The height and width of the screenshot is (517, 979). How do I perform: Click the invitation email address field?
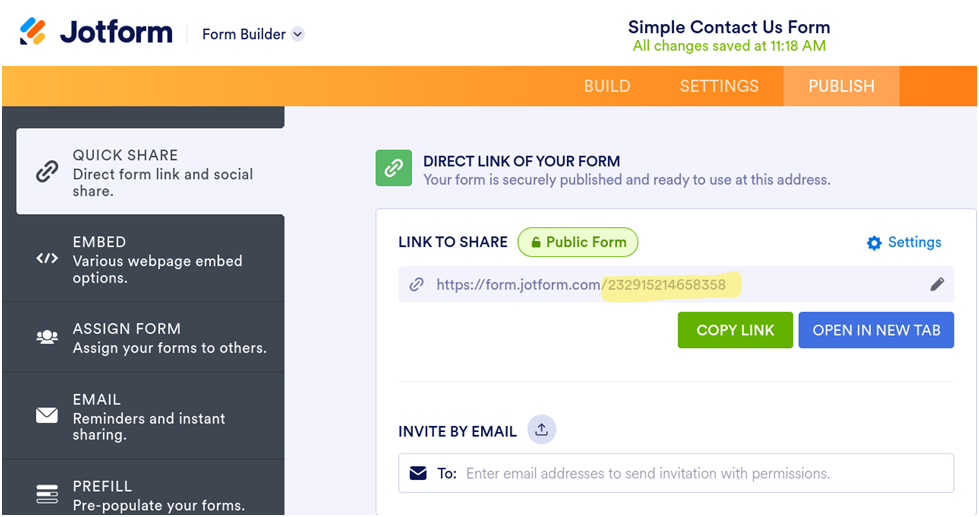700,473
